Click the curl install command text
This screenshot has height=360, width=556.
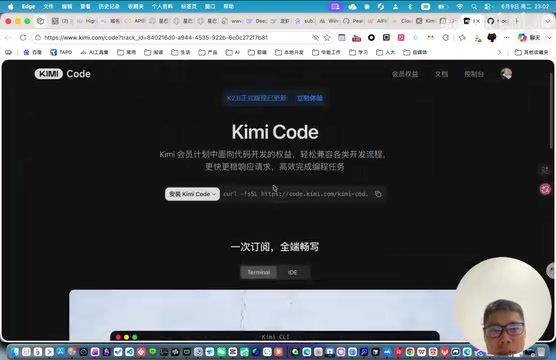(296, 194)
